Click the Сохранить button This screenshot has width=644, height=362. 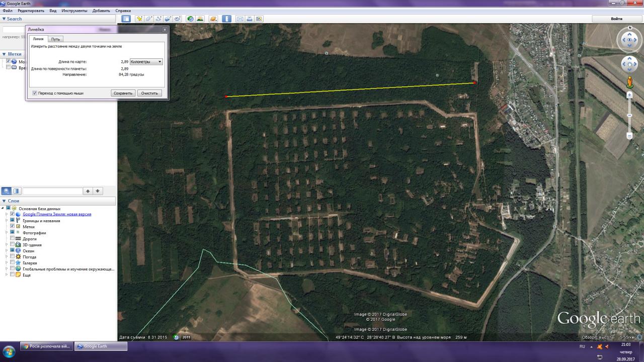point(123,93)
